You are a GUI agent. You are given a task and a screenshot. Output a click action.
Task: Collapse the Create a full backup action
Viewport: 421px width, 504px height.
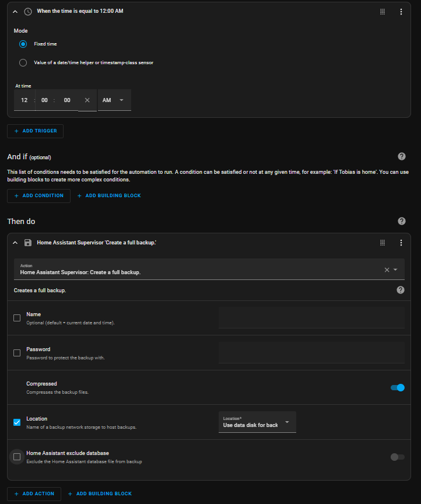[15, 243]
